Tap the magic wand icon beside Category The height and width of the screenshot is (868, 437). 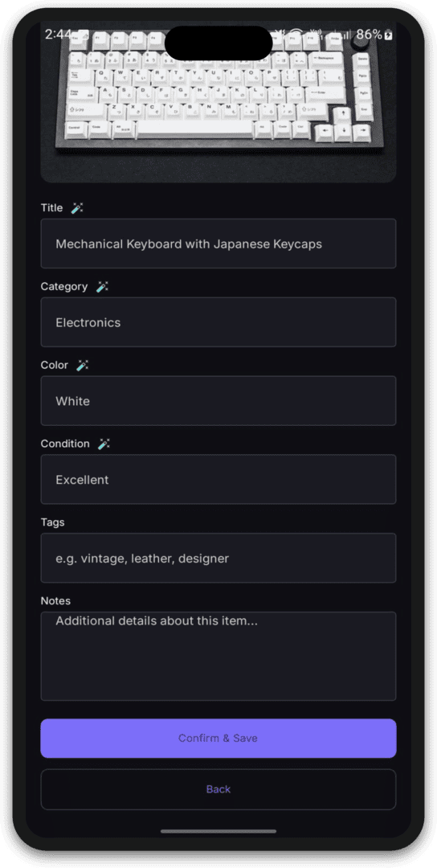coord(102,287)
